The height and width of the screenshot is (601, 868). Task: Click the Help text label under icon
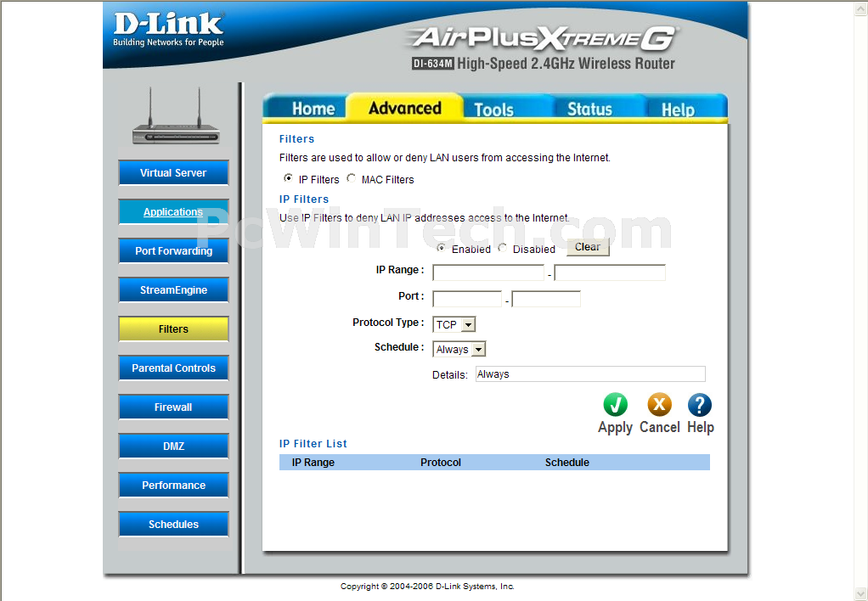coord(701,427)
